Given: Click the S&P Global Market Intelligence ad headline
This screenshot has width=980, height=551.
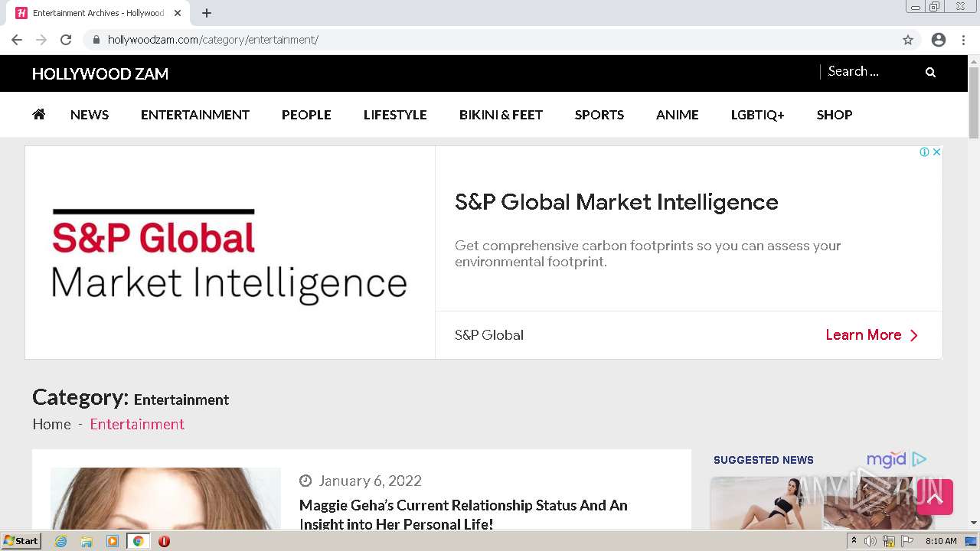Looking at the screenshot, I should [x=616, y=202].
